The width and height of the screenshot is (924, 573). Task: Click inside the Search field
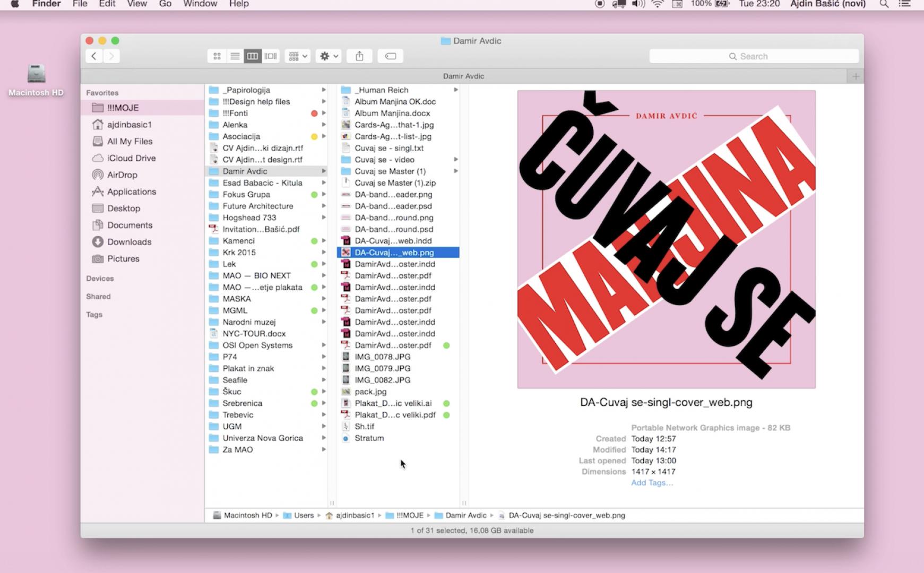(754, 56)
